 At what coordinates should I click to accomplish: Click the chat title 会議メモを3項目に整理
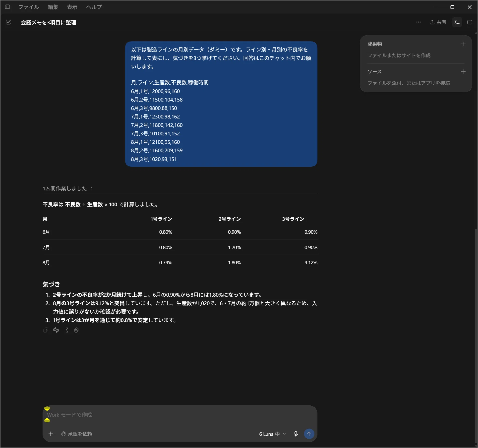[x=49, y=22]
